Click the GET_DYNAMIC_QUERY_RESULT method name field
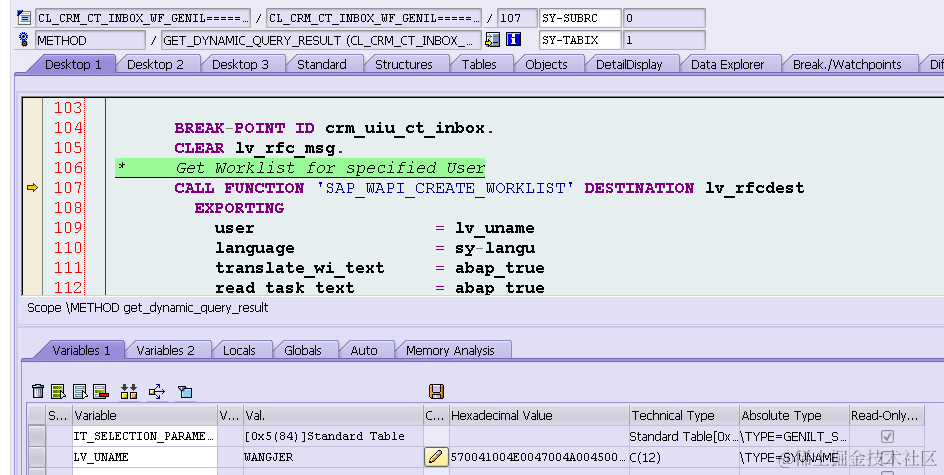The image size is (944, 475). pyautogui.click(x=321, y=40)
